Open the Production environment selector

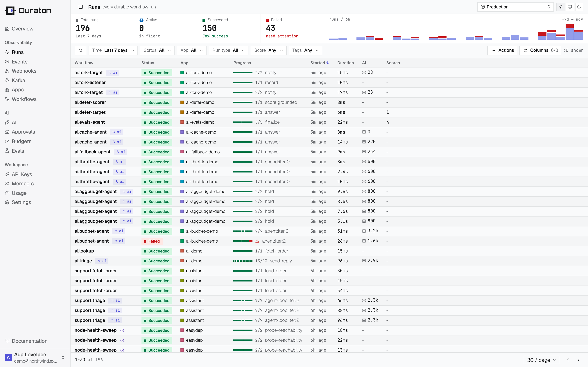[x=515, y=7]
